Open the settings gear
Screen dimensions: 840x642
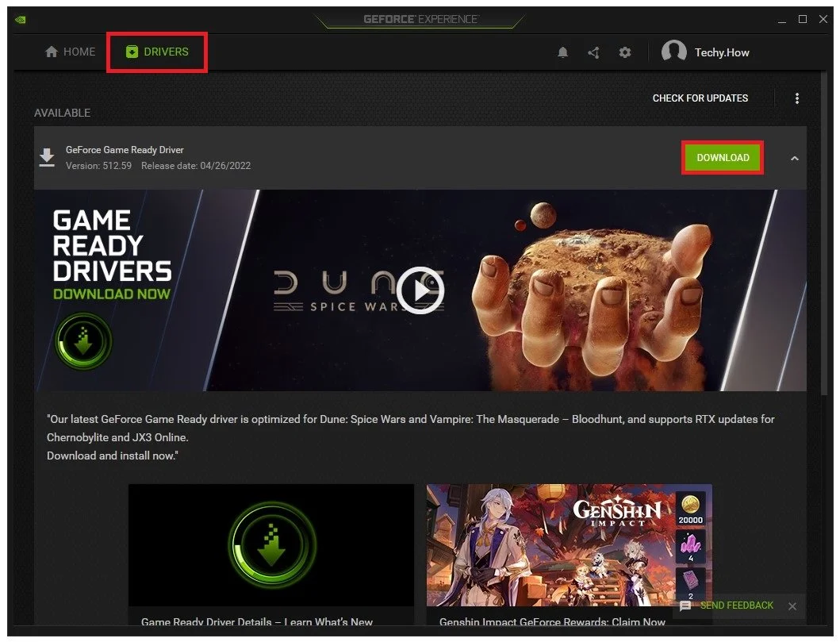(624, 52)
